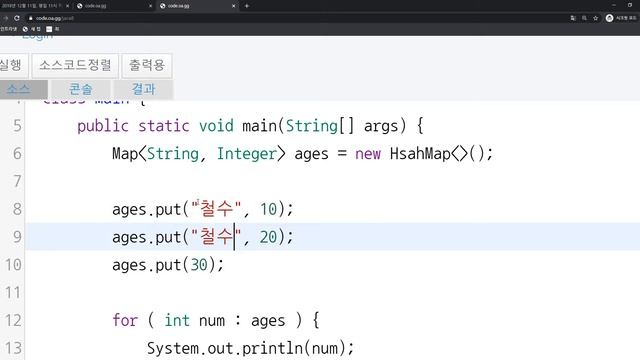Click the lock icon in the address bar
Screen dimensions: 640x360
pos(31,18)
